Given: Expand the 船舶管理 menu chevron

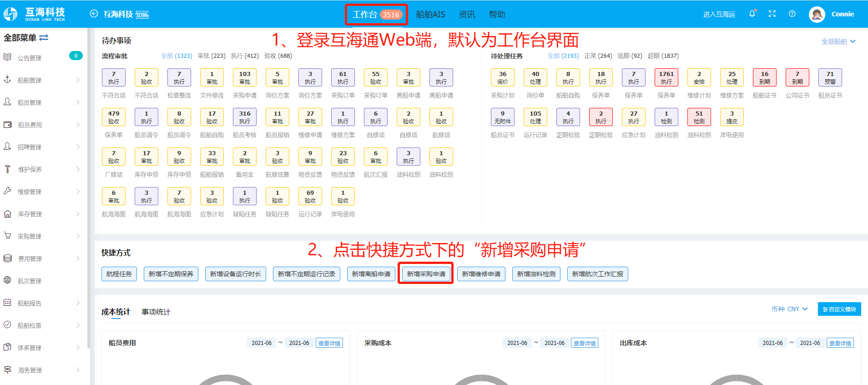Looking at the screenshot, I should tap(78, 80).
